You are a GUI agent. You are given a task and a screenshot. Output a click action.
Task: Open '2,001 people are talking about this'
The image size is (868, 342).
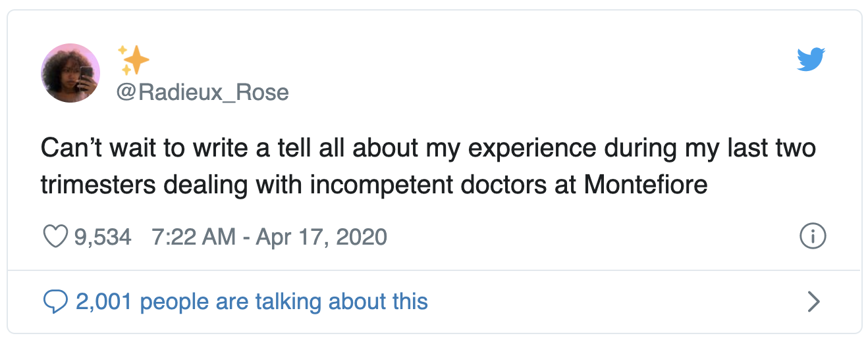pyautogui.click(x=252, y=302)
